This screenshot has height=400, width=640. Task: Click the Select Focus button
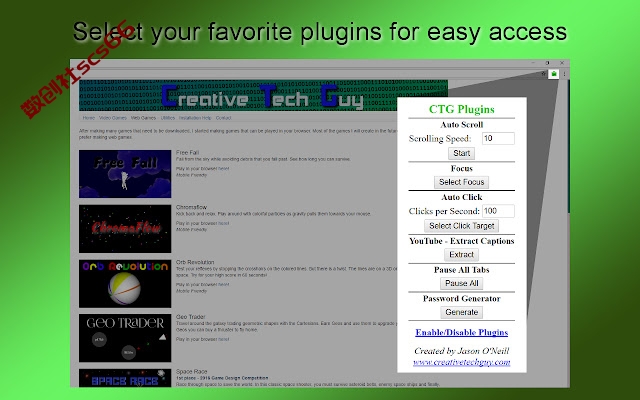pos(461,182)
